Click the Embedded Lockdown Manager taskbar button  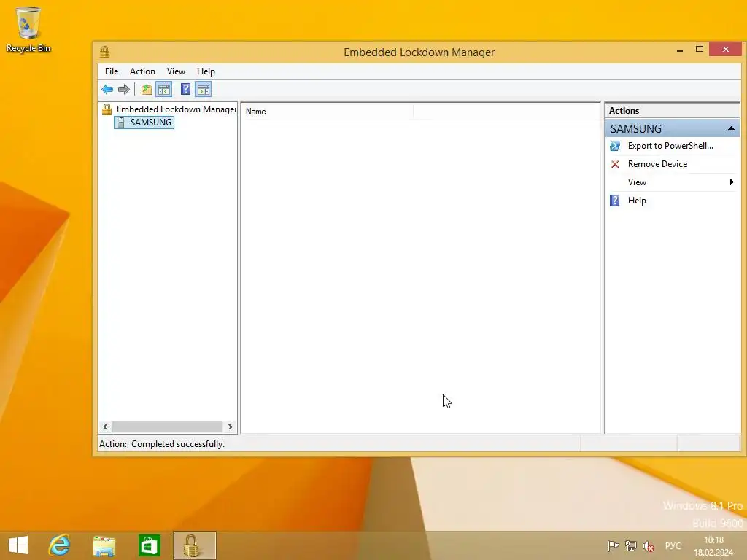(x=194, y=545)
